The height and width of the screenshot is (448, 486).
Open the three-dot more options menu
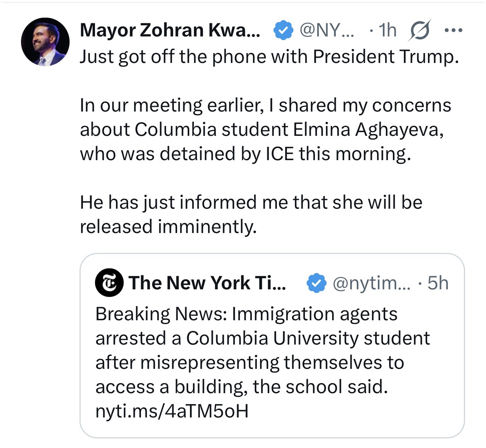tap(453, 30)
